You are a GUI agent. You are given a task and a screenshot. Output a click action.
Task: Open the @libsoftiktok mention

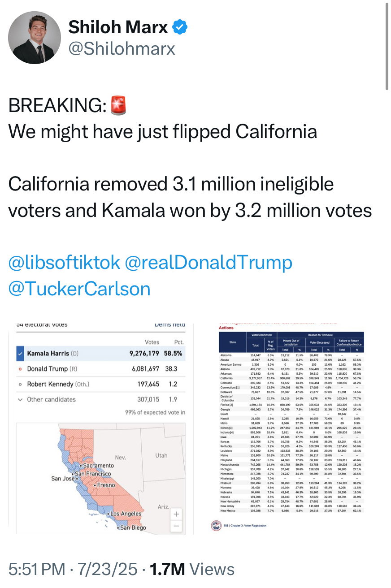point(64,262)
